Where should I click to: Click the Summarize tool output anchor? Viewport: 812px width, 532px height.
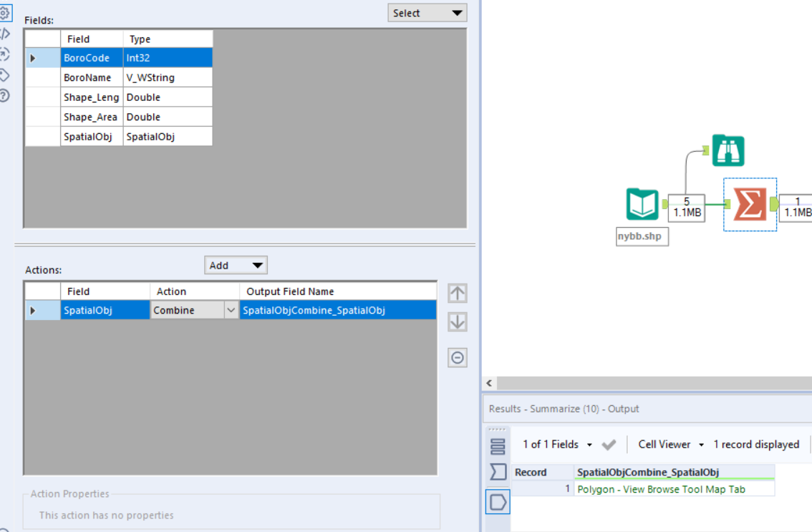point(773,204)
